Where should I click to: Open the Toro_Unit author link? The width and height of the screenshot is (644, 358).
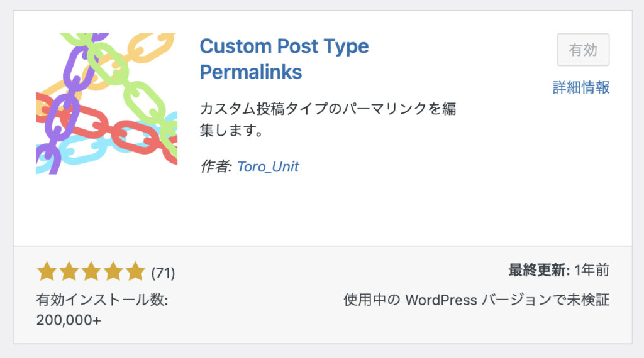[268, 166]
